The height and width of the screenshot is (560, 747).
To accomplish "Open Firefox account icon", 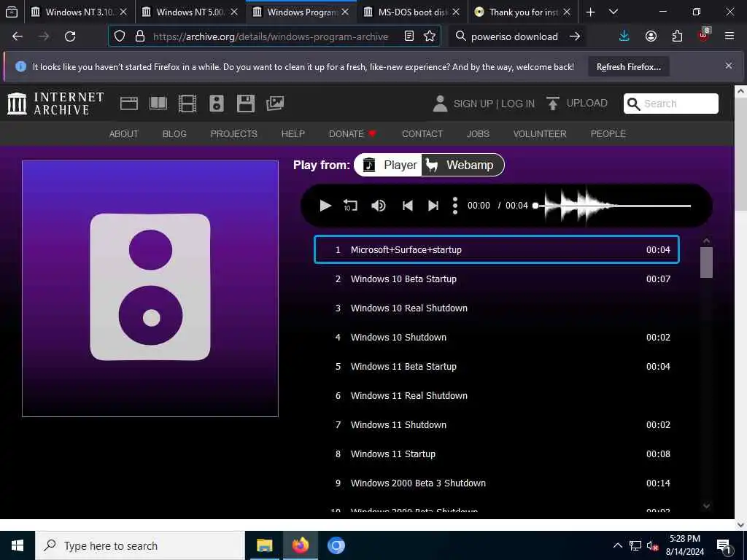I will [651, 36].
